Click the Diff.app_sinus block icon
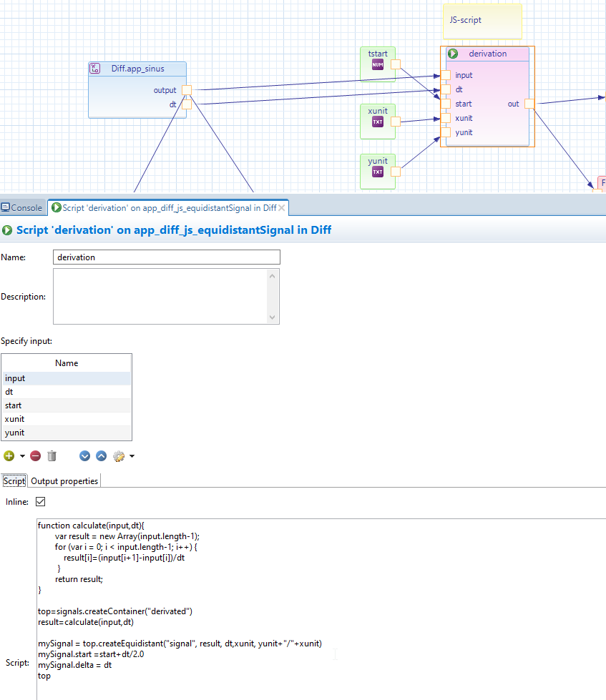606x700 pixels. point(95,69)
